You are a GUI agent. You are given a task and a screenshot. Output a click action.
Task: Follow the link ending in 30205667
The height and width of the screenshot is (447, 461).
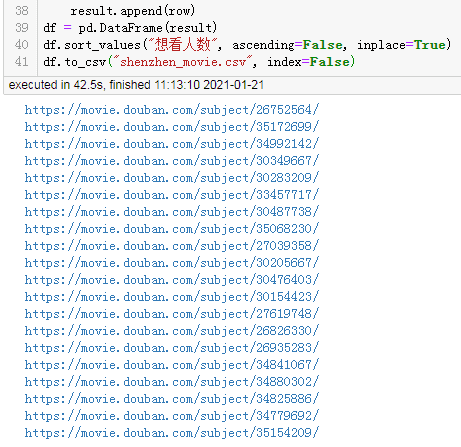(x=172, y=263)
